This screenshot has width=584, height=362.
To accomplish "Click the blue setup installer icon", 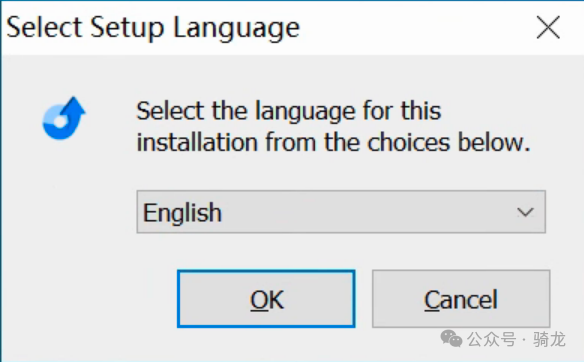I will click(64, 118).
